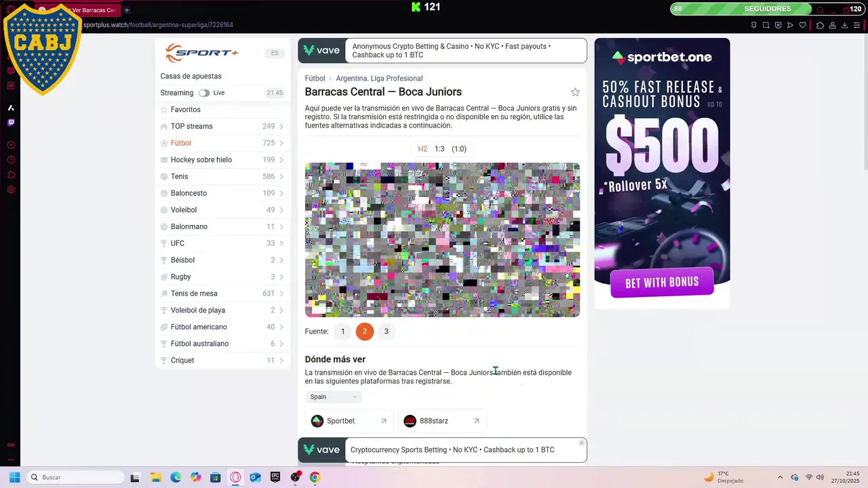Open the Sportbet external link arrow

tap(383, 421)
